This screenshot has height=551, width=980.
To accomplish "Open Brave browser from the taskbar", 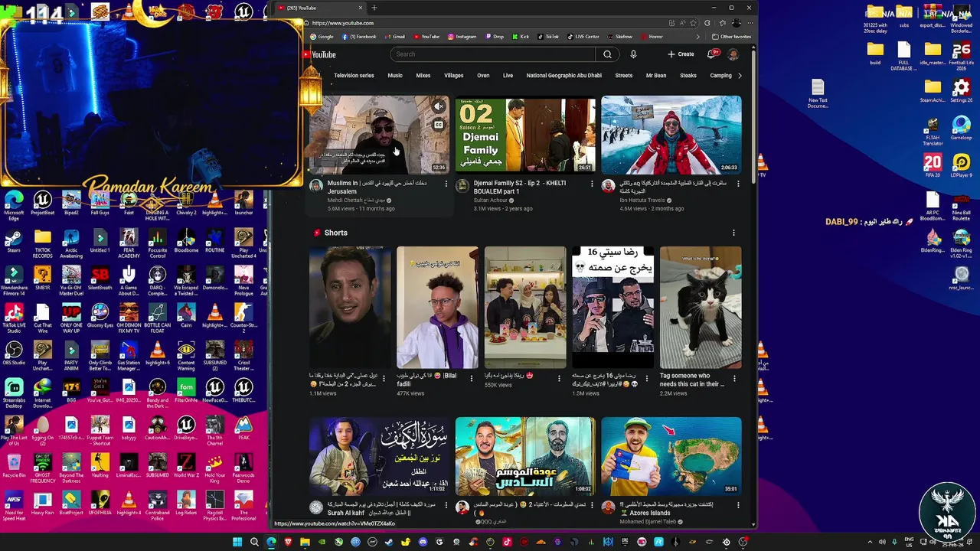I will pyautogui.click(x=288, y=542).
